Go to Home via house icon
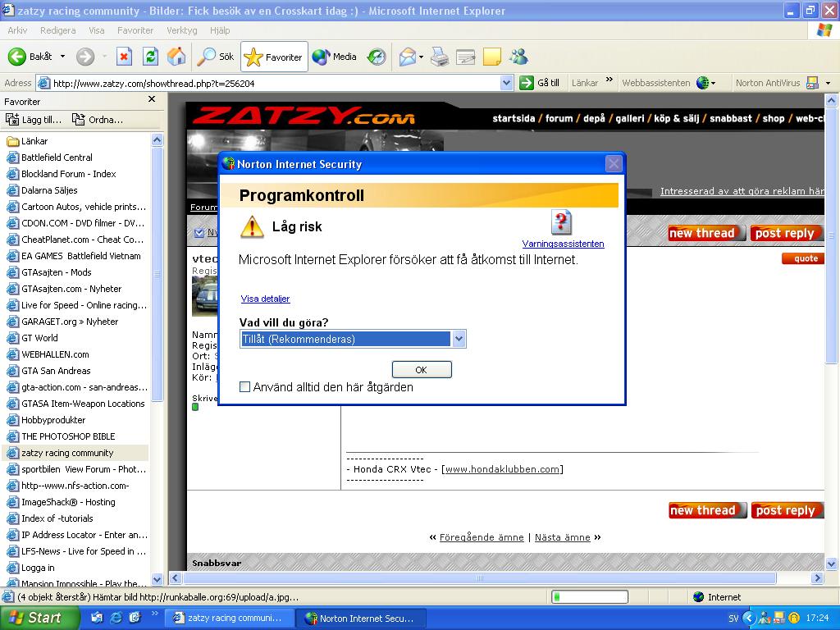The height and width of the screenshot is (630, 840). 176,57
